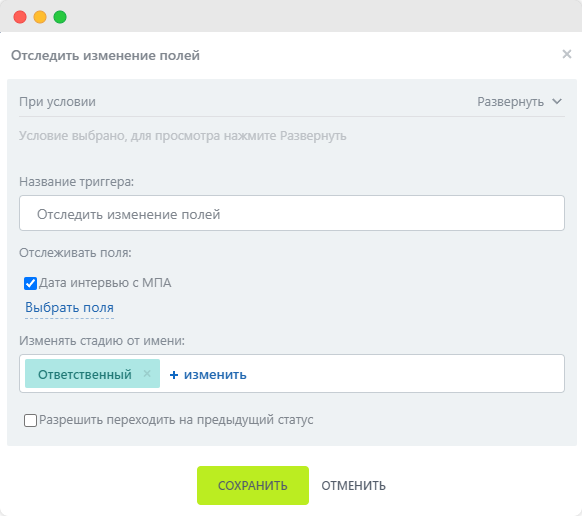Click the Дата интервью с МПА label

point(105,283)
